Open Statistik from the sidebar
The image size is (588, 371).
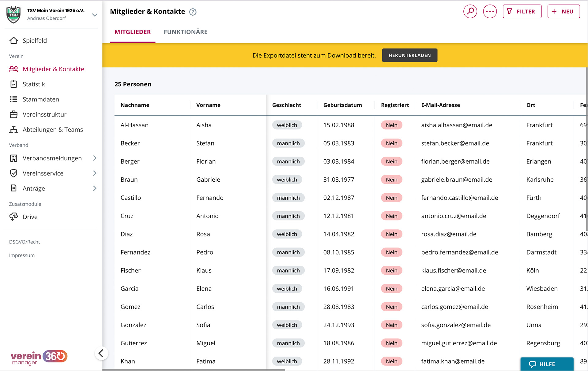click(34, 84)
